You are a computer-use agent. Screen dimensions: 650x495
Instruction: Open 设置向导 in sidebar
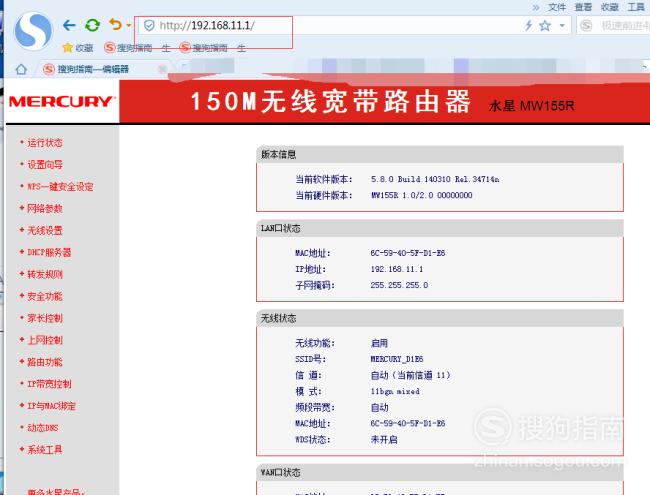(x=45, y=165)
